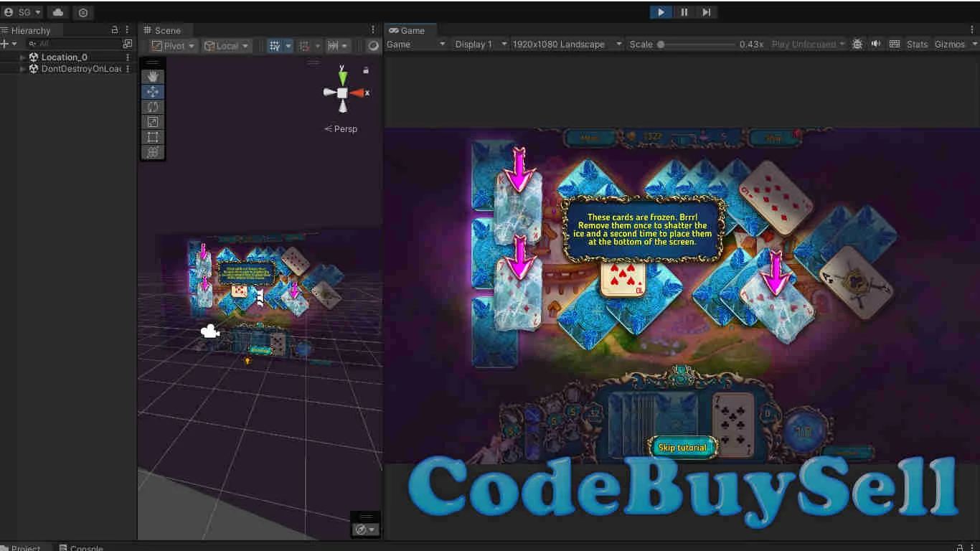
Task: Select the Scale tool
Action: [153, 122]
